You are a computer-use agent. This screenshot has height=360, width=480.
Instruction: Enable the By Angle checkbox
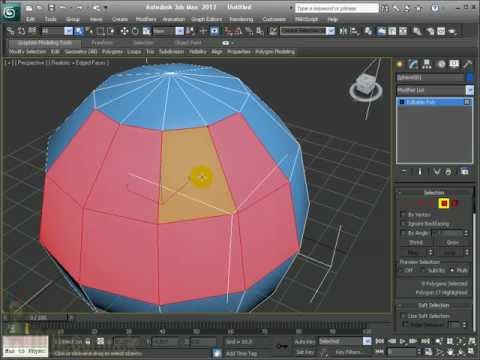coord(403,233)
